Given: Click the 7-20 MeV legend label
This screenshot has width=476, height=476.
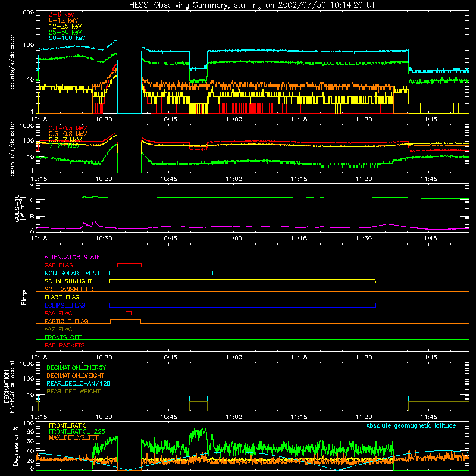Looking at the screenshot, I should pyautogui.click(x=64, y=146).
